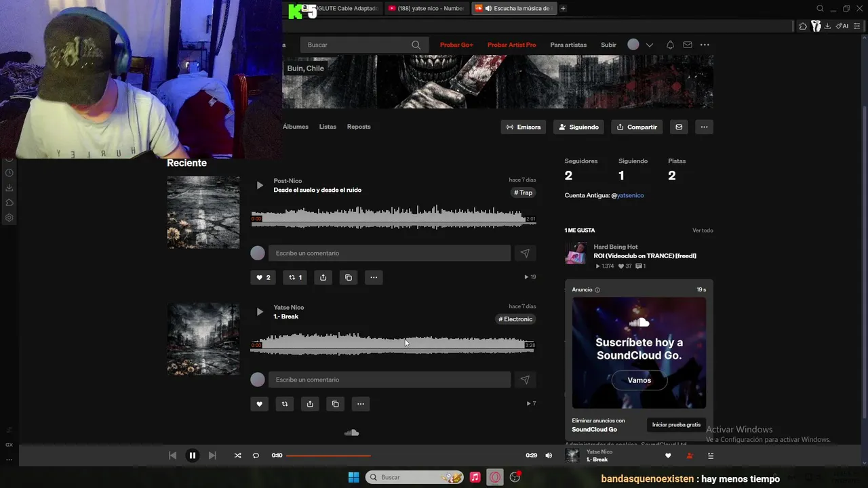Switch to the Álbumes tab

tap(296, 127)
